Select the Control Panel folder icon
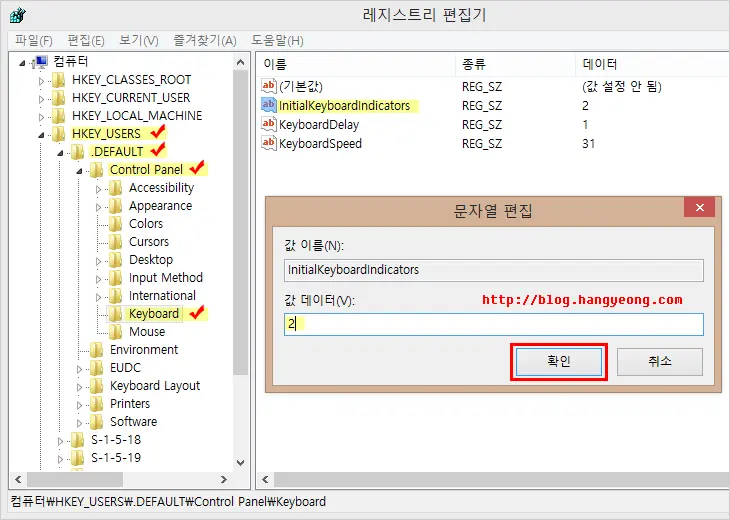This screenshot has height=520, width=730. [97, 170]
